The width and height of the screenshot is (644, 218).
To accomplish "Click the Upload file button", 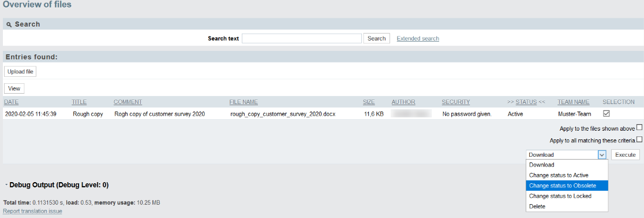I will 20,72.
